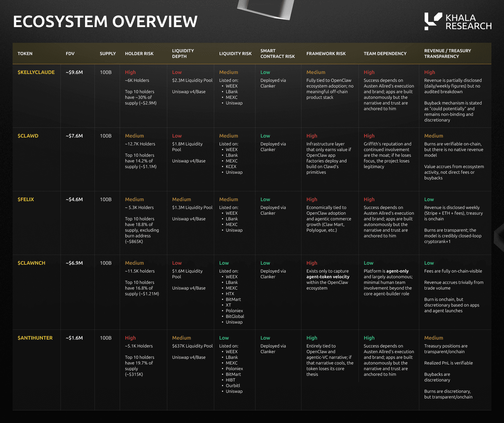
Task: Select the LIQUIDITY DEPTH column header
Action: pos(183,54)
